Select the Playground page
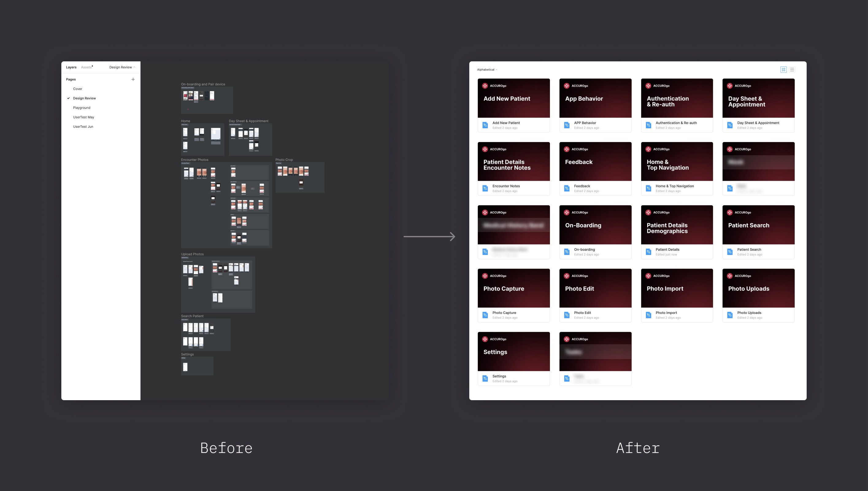 pos(82,108)
